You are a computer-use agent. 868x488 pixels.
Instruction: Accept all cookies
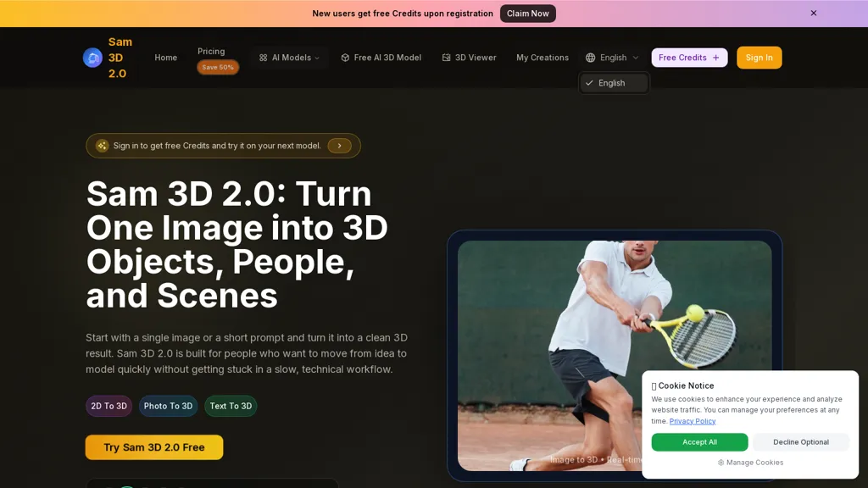[699, 442]
